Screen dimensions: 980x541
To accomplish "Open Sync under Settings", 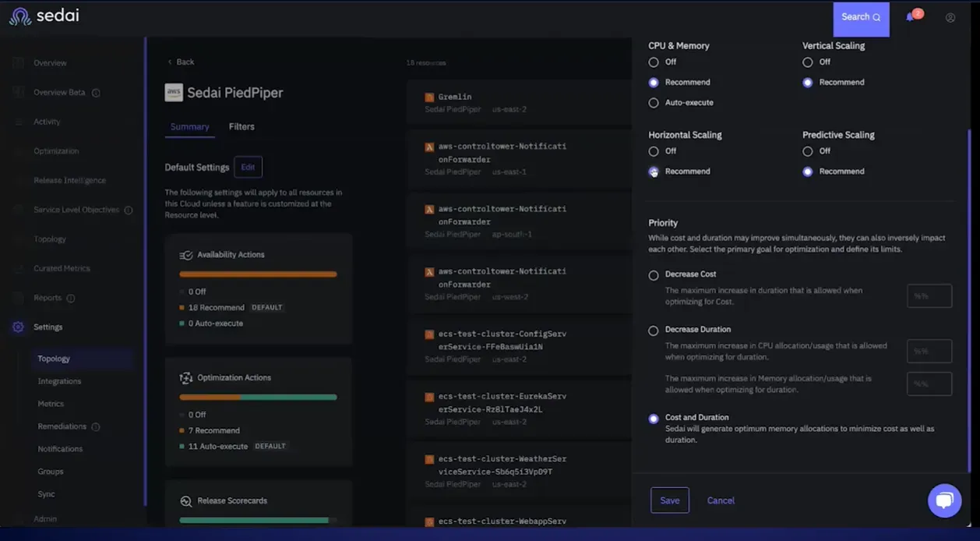I will tap(46, 495).
